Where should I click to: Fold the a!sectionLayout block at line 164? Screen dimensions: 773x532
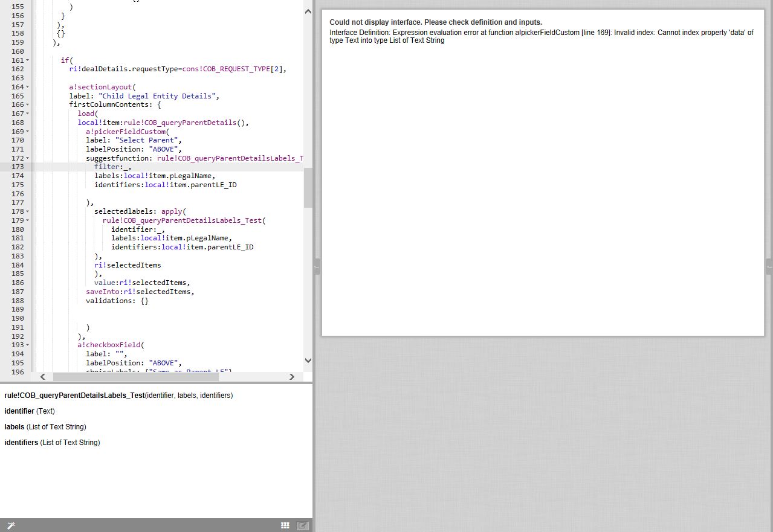click(x=27, y=87)
